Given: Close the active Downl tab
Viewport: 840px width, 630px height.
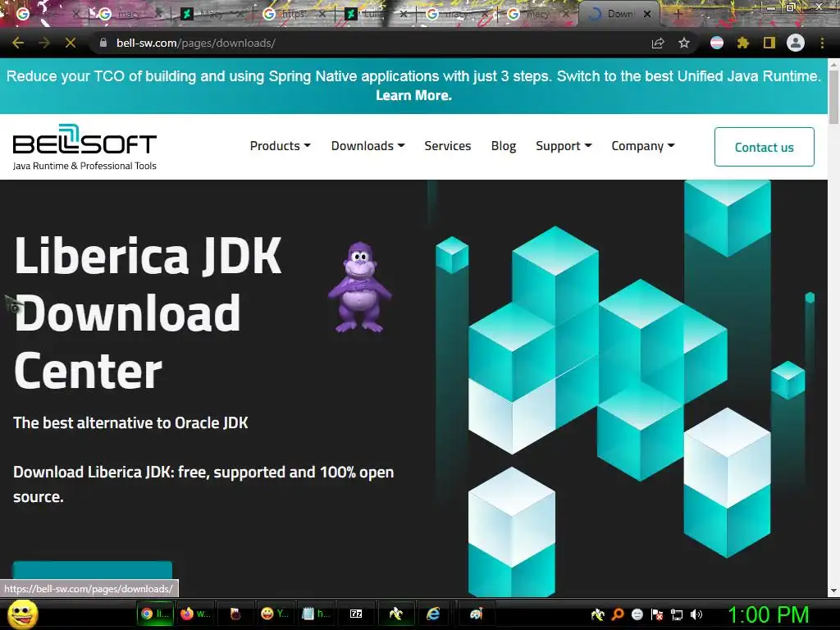Looking at the screenshot, I should click(647, 14).
